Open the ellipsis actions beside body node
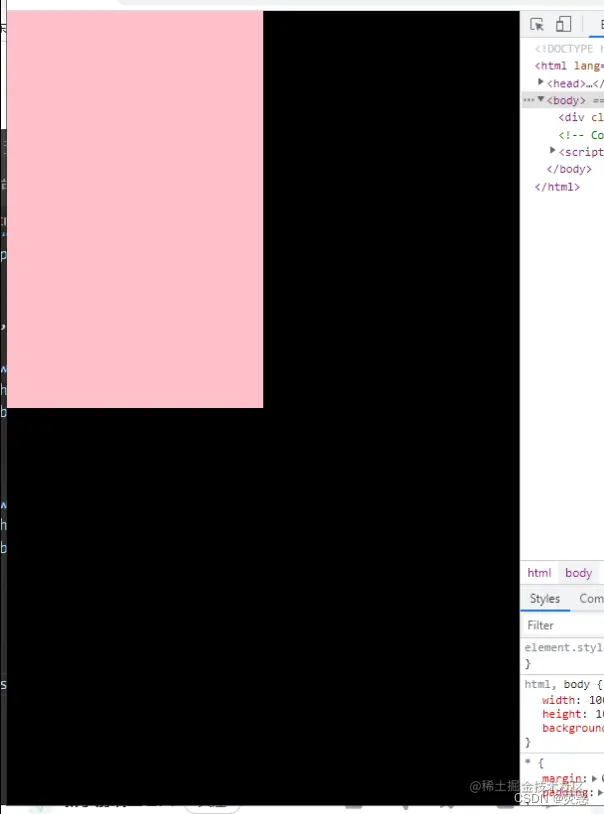Image resolution: width=604 pixels, height=814 pixels. (529, 100)
